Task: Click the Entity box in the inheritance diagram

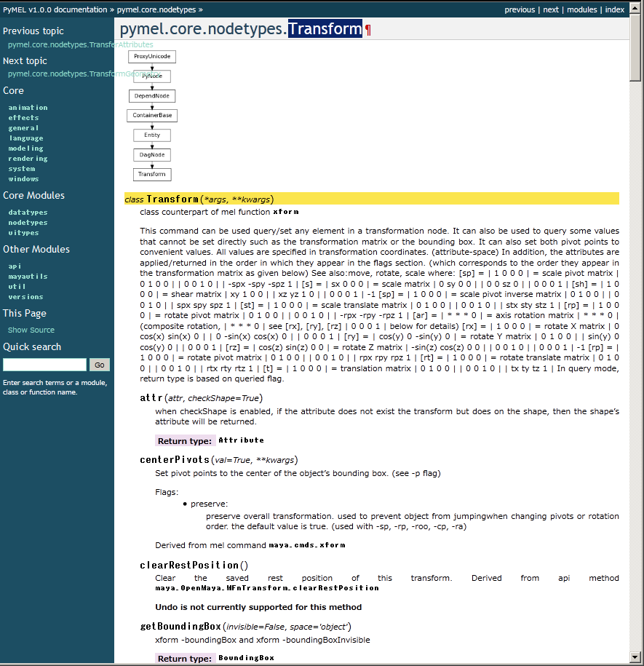Action: point(152,135)
